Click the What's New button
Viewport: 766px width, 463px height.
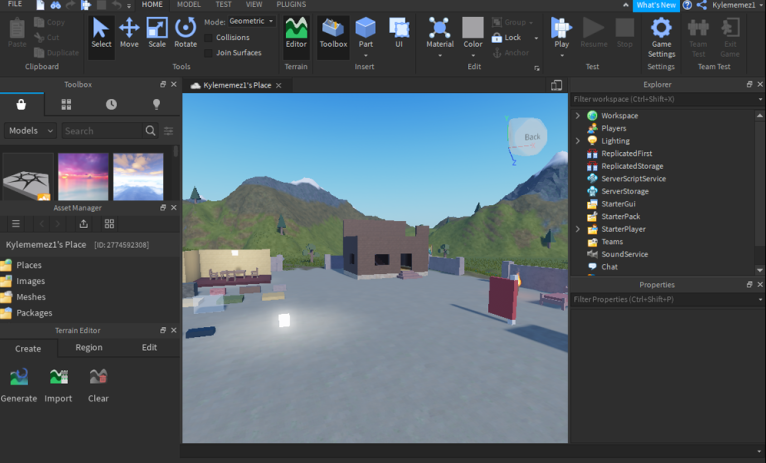tap(656, 5)
